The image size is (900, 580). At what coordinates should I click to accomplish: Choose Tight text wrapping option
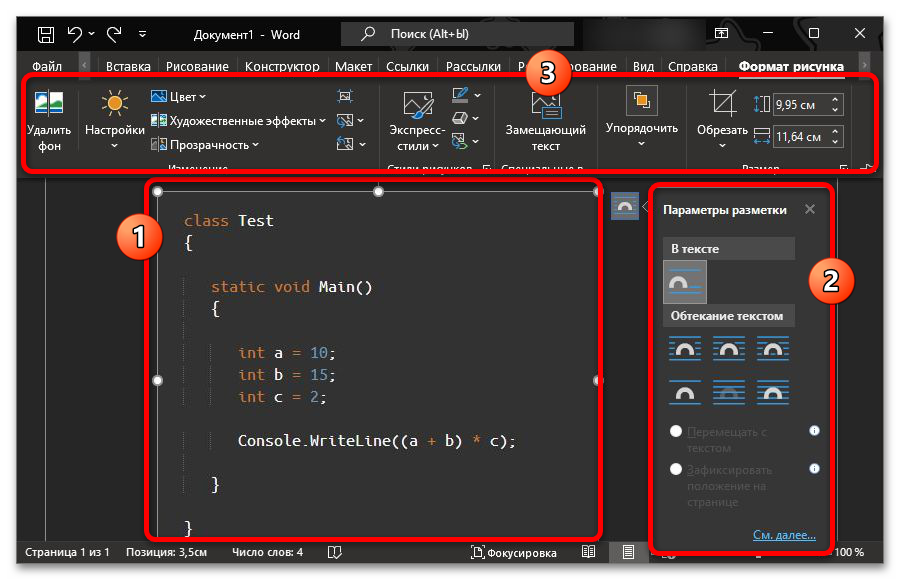pos(728,349)
